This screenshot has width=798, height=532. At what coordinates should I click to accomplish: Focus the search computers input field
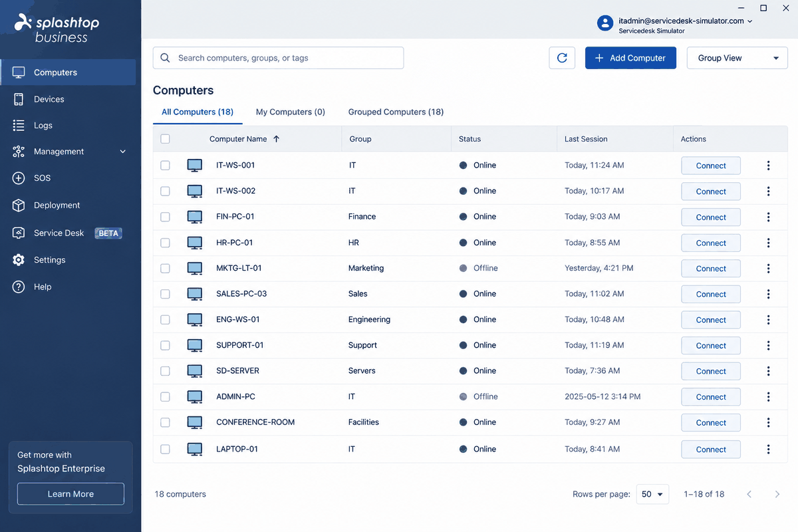pyautogui.click(x=279, y=58)
